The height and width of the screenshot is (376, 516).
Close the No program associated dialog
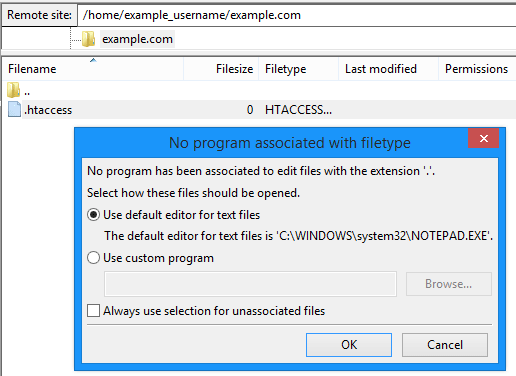pyautogui.click(x=483, y=138)
